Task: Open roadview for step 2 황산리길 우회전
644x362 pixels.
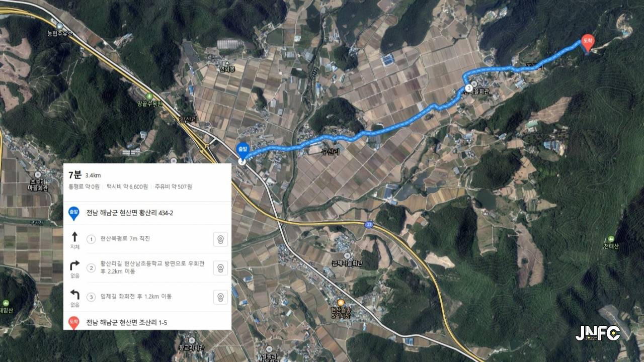Action: pyautogui.click(x=220, y=268)
